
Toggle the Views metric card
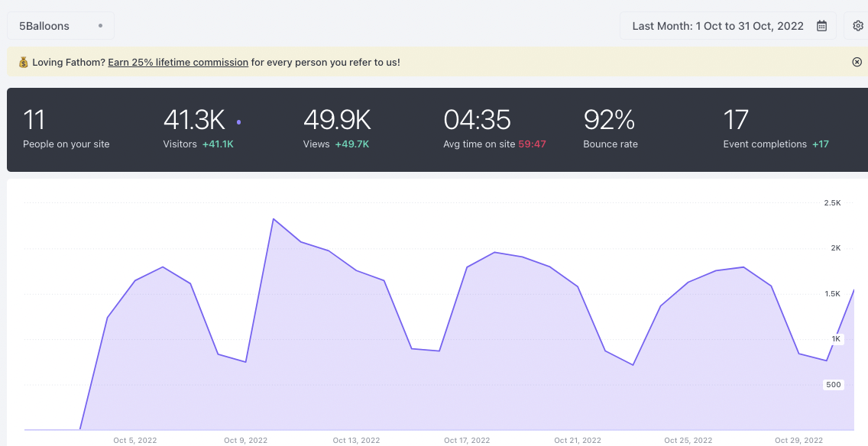point(336,128)
